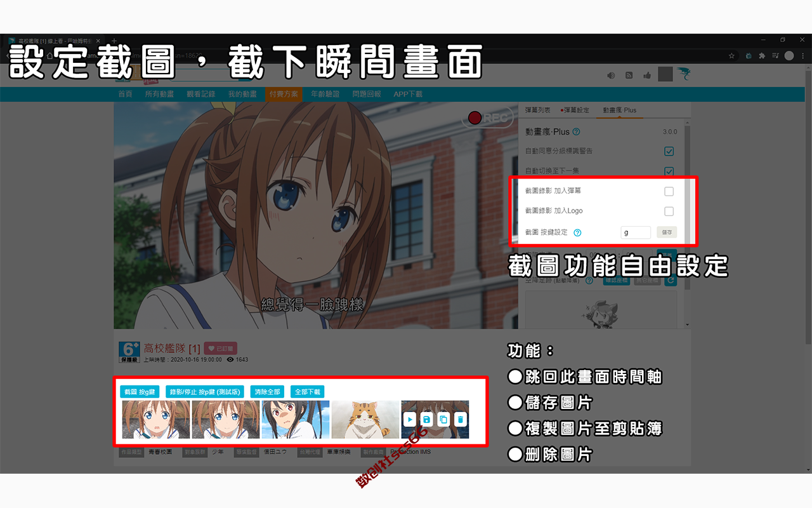The width and height of the screenshot is (812, 508).
Task: Open 年齡驗證 in navigation bar
Action: coord(325,94)
